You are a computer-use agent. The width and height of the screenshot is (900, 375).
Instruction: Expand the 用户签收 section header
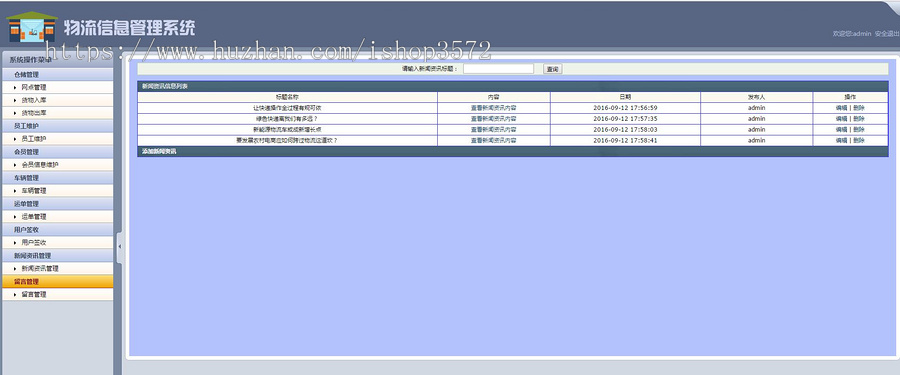point(57,229)
